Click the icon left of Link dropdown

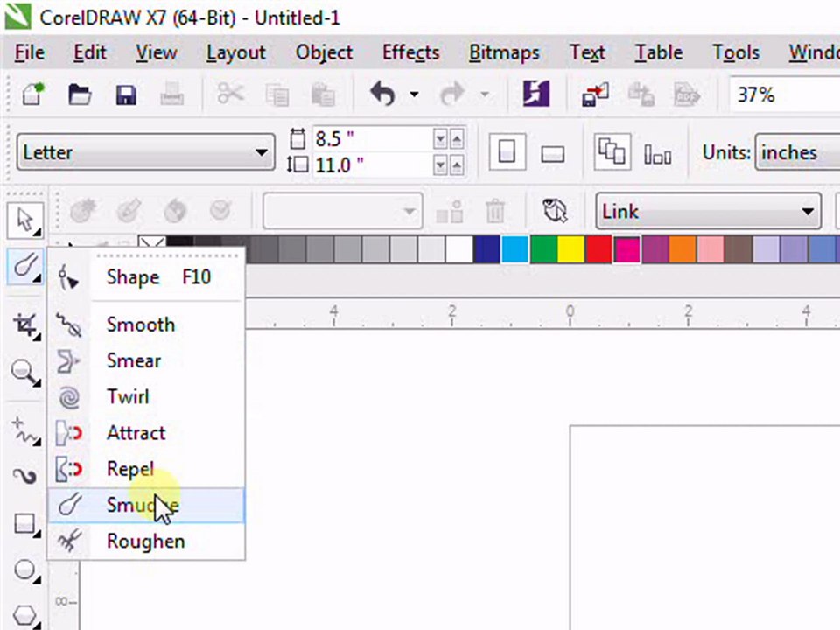point(555,211)
